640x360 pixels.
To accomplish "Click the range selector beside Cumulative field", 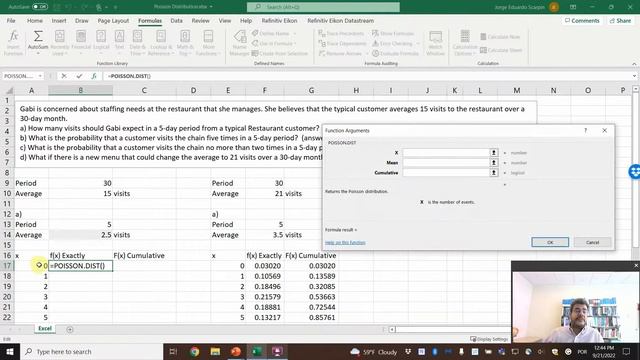I will (x=494, y=173).
